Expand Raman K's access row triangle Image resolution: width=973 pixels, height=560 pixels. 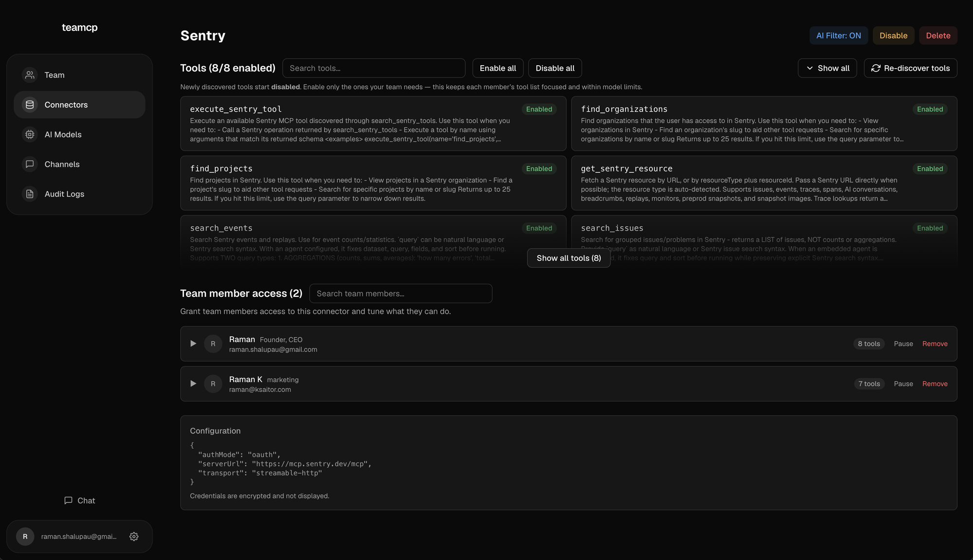click(x=193, y=383)
